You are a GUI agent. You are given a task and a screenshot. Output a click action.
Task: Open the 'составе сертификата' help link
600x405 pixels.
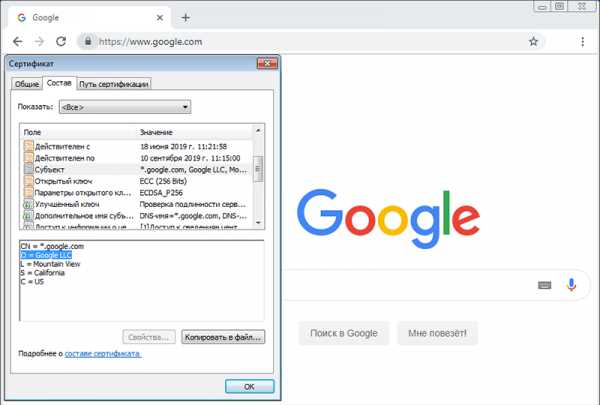pos(103,354)
